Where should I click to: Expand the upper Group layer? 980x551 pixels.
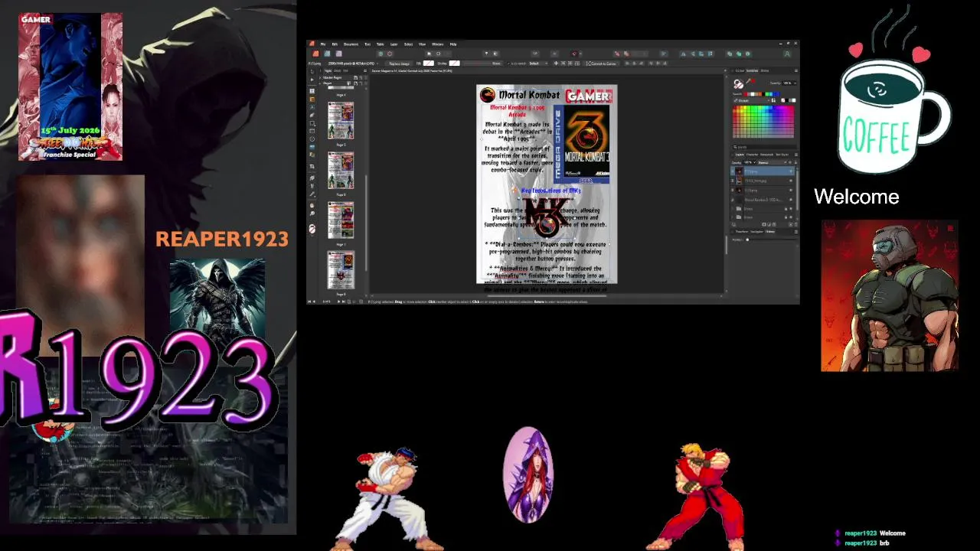(733, 208)
